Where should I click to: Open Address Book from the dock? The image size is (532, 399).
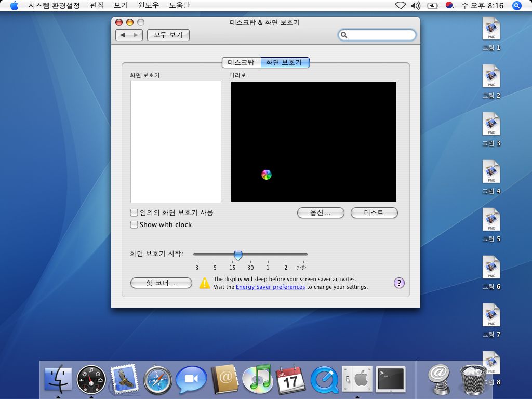224,380
